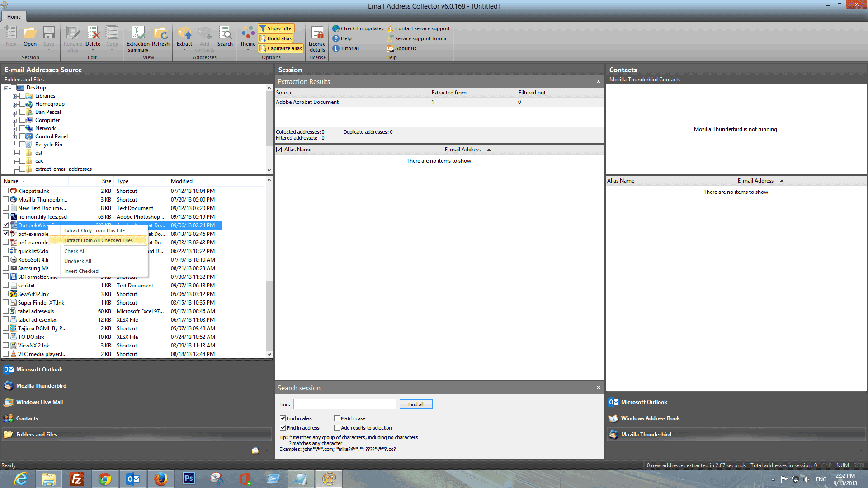Toggle Find in alias checkbox
Screen dimensions: 868x488
click(x=283, y=418)
